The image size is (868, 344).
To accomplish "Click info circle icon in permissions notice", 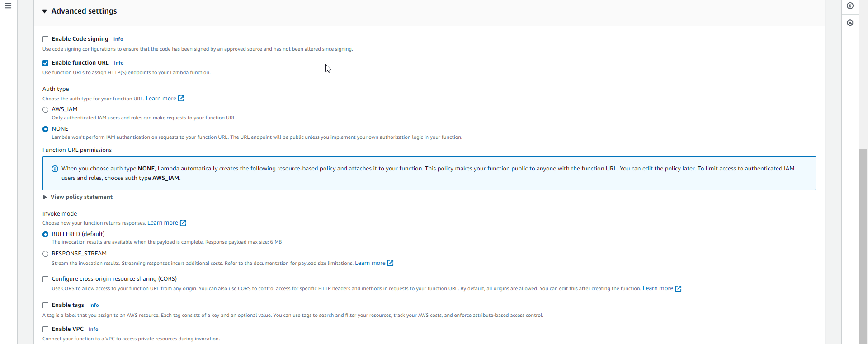I will (55, 169).
